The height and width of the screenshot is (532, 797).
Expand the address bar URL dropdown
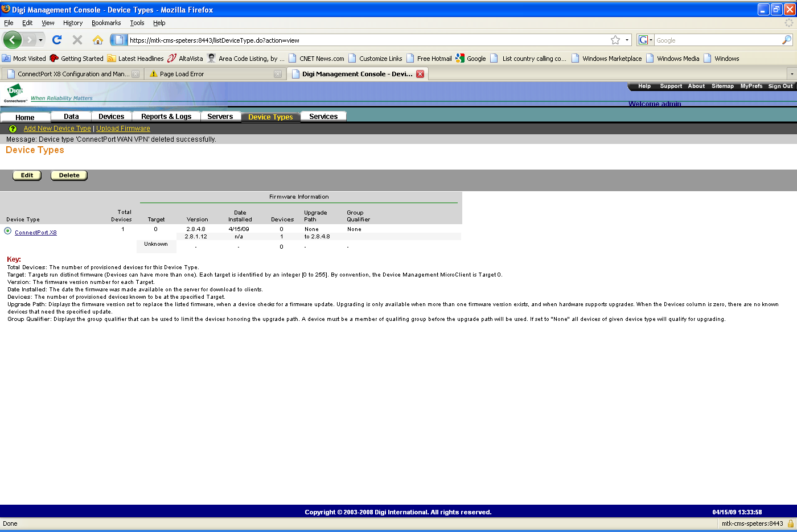(x=627, y=40)
